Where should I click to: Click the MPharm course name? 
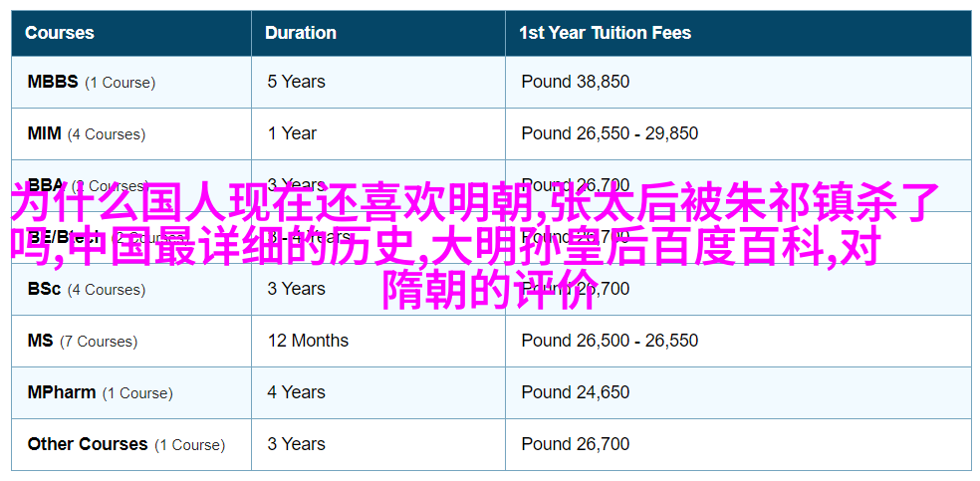click(x=62, y=393)
